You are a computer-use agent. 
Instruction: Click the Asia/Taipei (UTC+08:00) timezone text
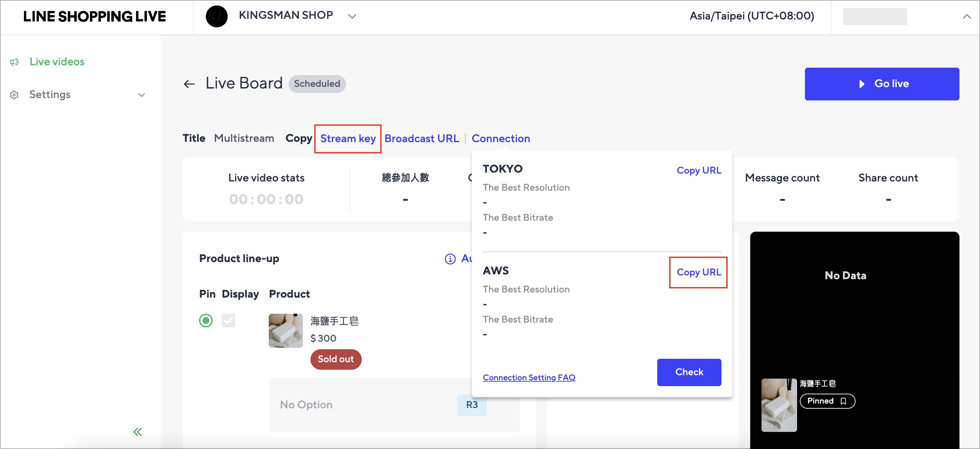point(752,16)
